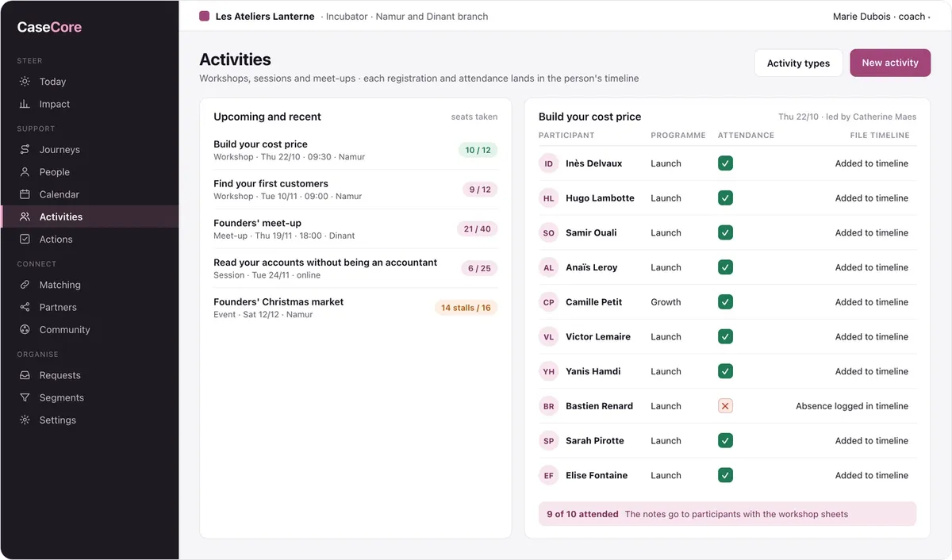Click the VL avatar for Victor Lemaire
The image size is (952, 560).
549,336
